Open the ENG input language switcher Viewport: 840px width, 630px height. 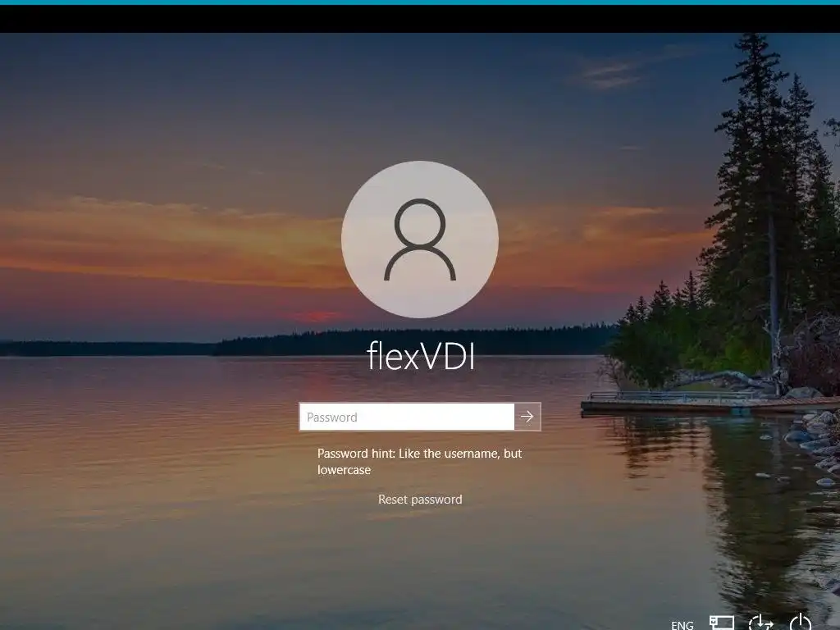[682, 624]
